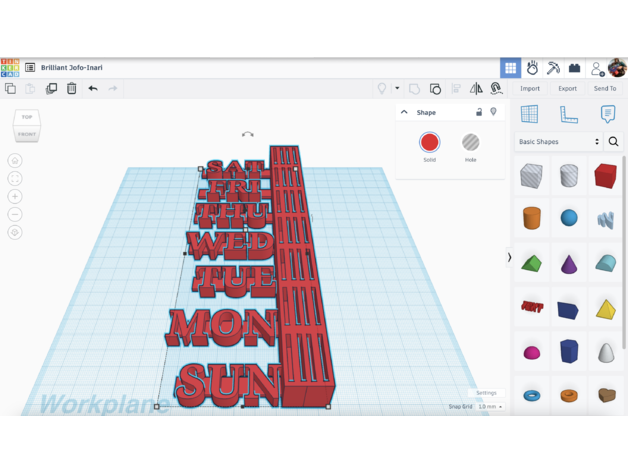
Task: Undo the last action
Action: point(93,89)
